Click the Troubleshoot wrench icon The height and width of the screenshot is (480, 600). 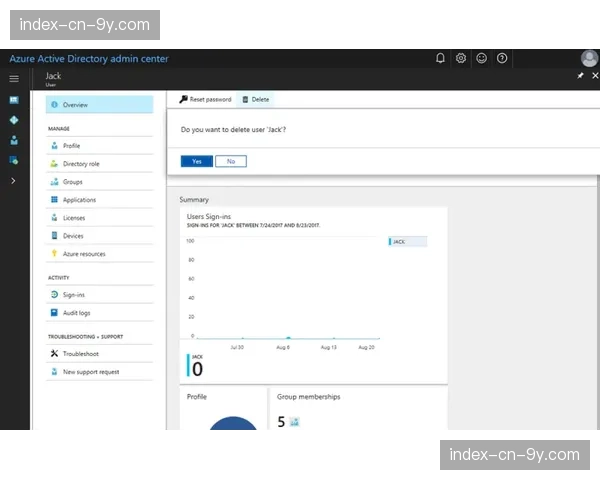54,353
